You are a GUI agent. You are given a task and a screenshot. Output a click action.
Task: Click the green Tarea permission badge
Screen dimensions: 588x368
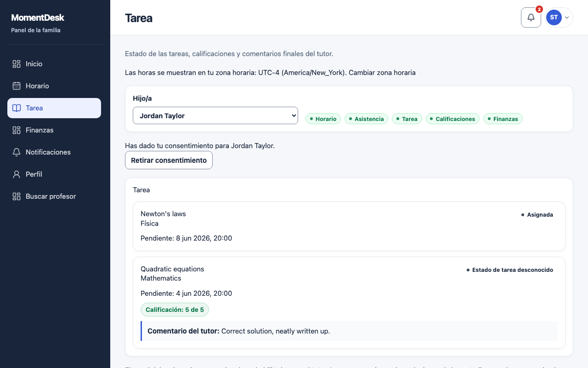[x=407, y=119]
